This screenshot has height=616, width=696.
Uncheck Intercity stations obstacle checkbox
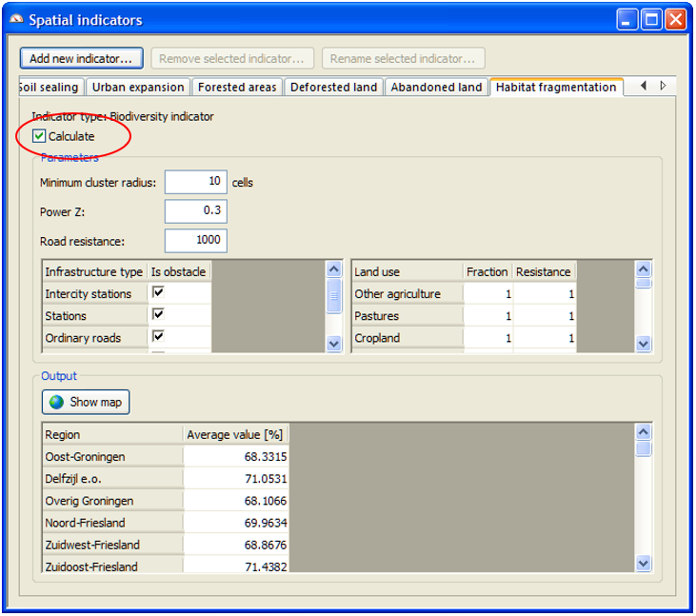click(159, 292)
